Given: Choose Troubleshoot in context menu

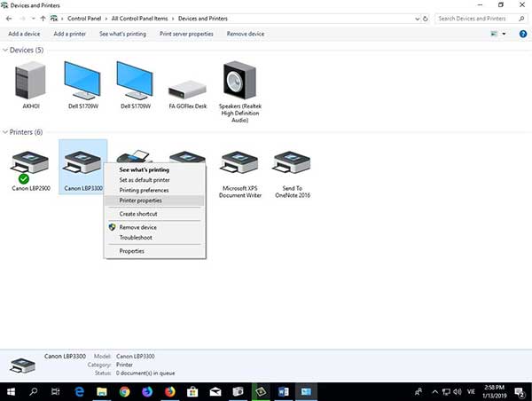Looking at the screenshot, I should (x=154, y=238).
